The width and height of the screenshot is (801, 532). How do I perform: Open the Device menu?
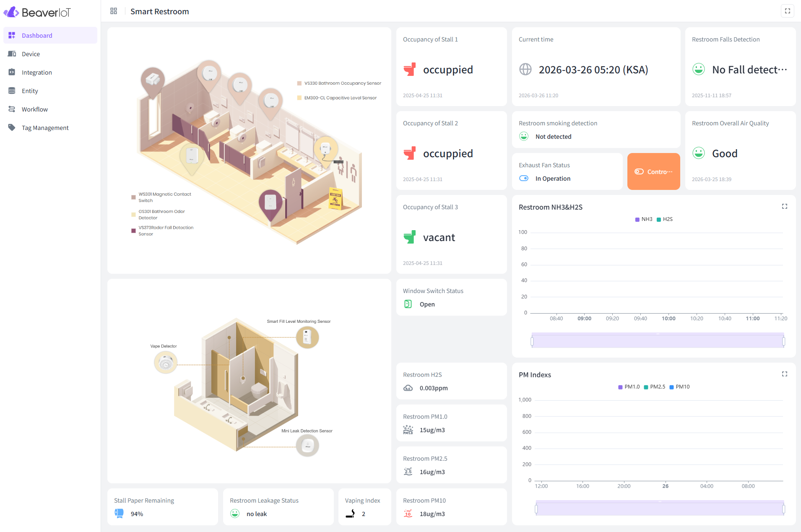point(31,54)
